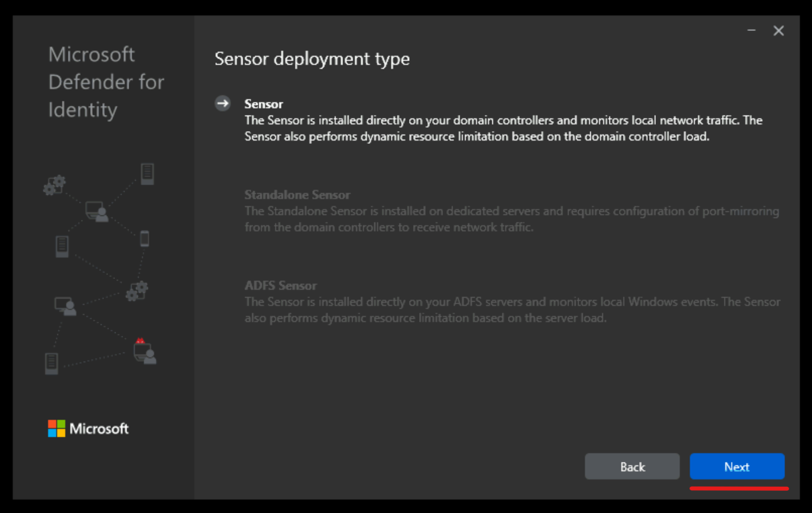Screen dimensions: 812x513
Task: Click the ADFS Sensor description text
Action: (512, 309)
